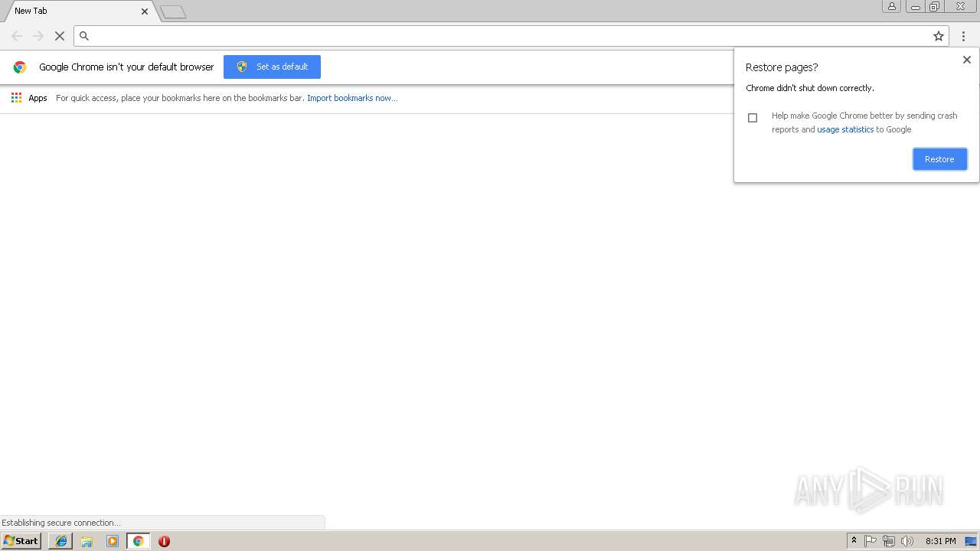Viewport: 980px width, 551px height.
Task: Open a new tab with the new tab button
Action: click(x=173, y=11)
